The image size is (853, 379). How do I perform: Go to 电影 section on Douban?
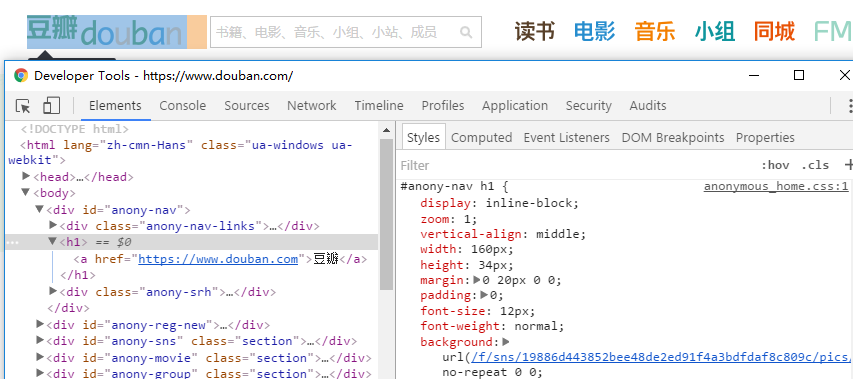pos(595,32)
